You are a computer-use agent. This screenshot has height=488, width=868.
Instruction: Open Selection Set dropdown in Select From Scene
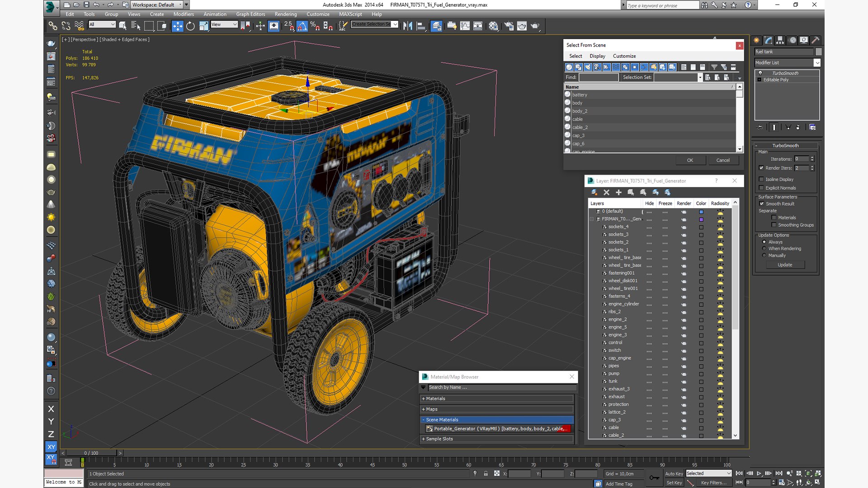[700, 78]
